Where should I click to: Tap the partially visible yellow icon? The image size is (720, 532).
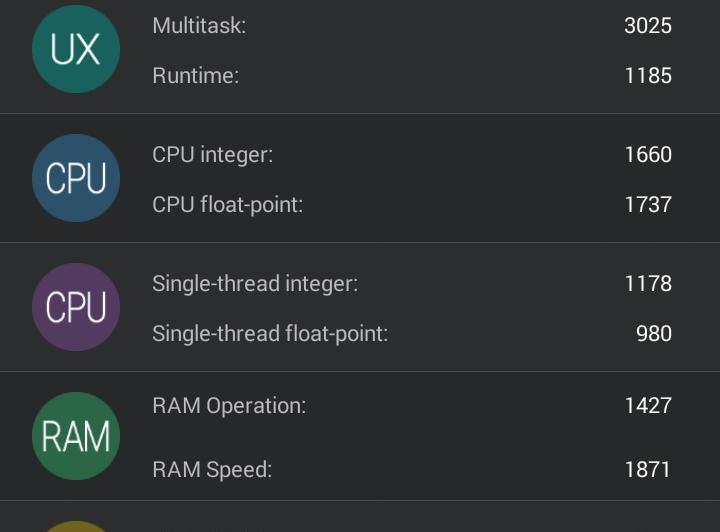click(76, 526)
